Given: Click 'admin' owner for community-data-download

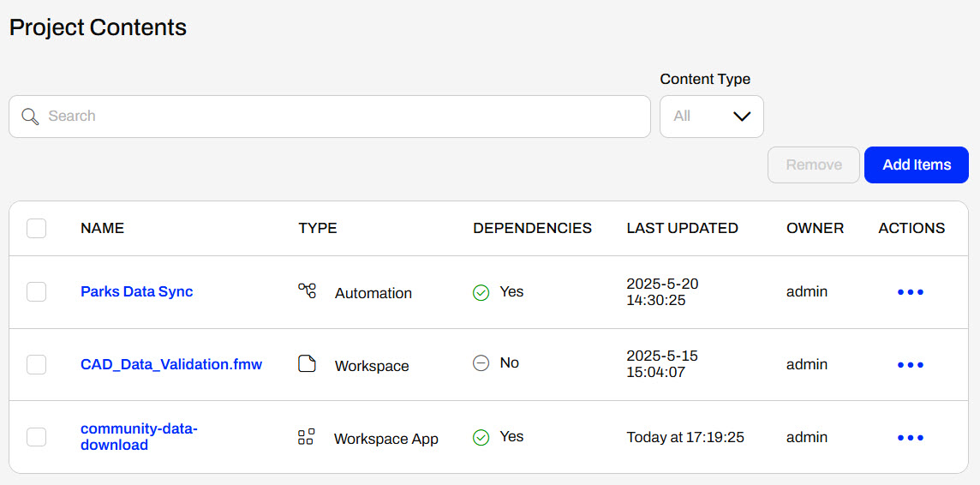Looking at the screenshot, I should 807,437.
